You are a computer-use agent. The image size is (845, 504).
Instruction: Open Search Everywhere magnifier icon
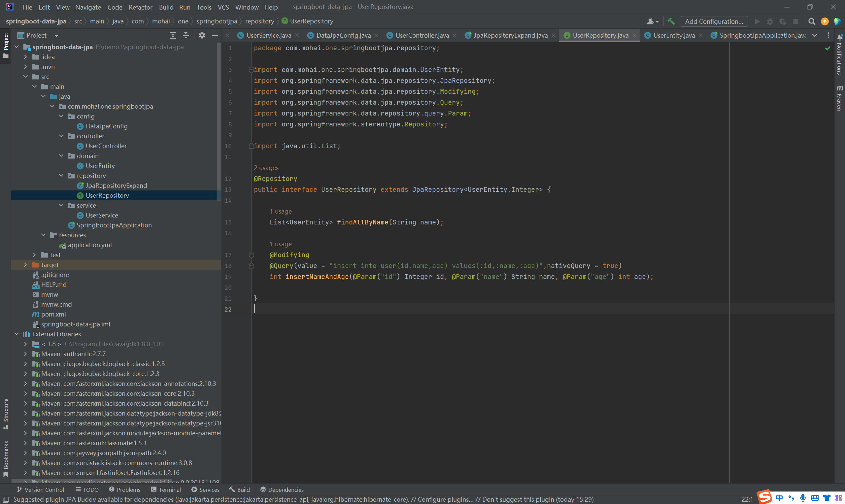(x=812, y=21)
